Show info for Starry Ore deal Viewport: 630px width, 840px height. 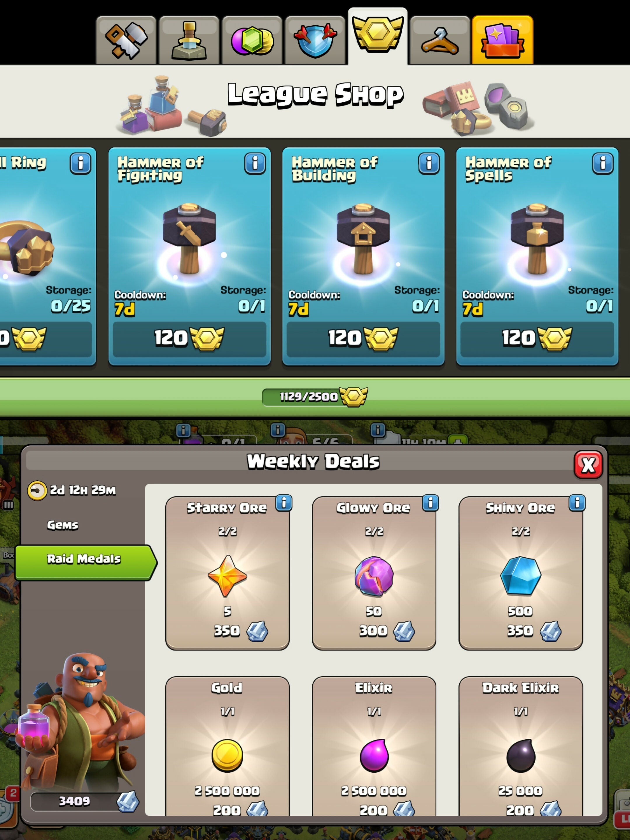click(284, 503)
